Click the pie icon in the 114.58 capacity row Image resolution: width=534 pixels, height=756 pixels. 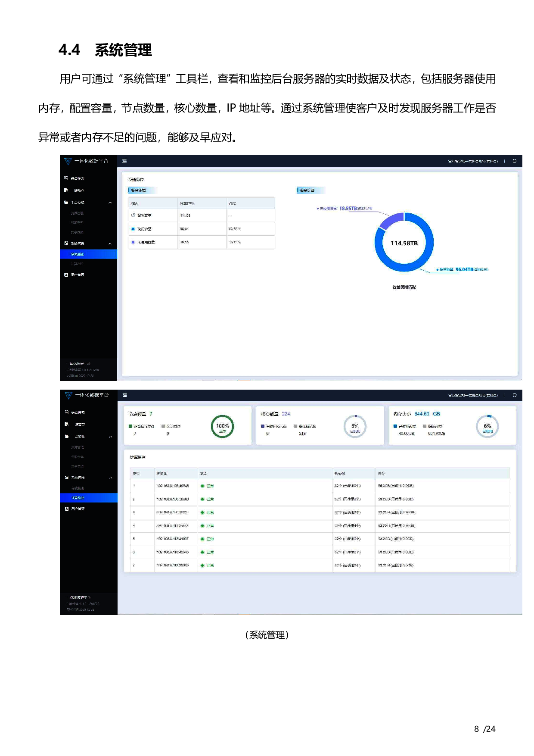click(x=133, y=215)
